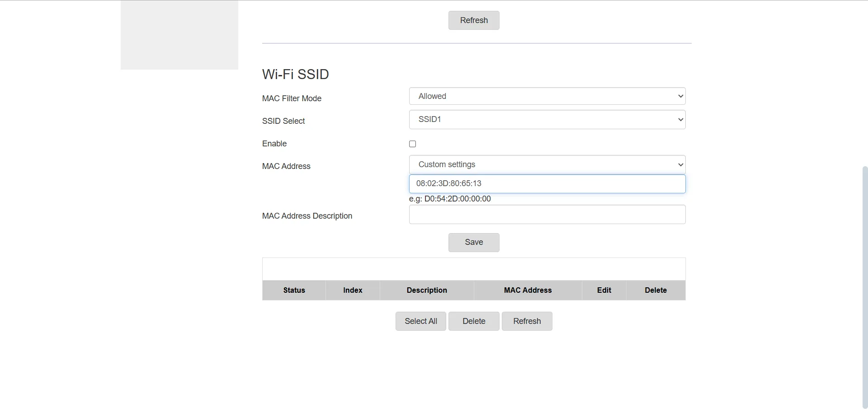Click the MAC Address Description input field
Image resolution: width=868 pixels, height=412 pixels.
[547, 214]
